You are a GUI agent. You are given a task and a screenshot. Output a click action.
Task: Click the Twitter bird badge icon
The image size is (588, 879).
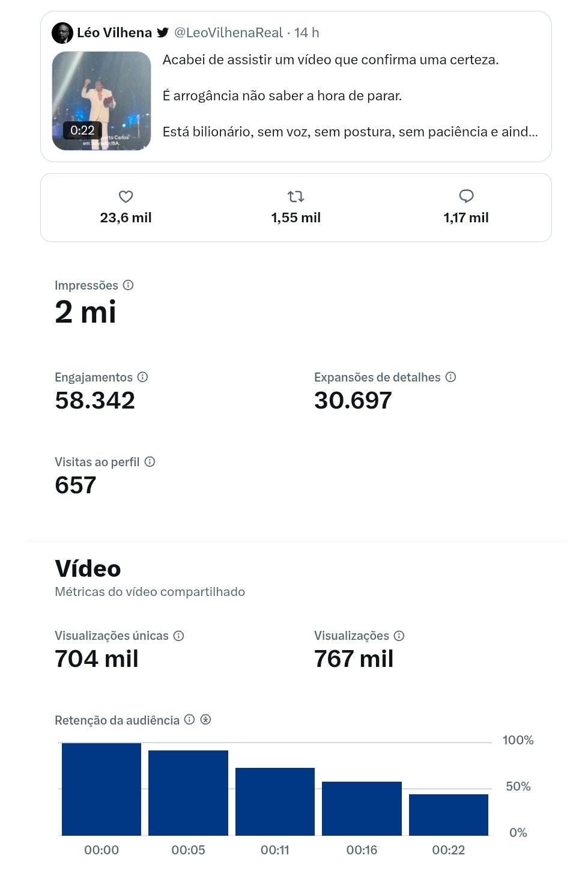coord(163,32)
